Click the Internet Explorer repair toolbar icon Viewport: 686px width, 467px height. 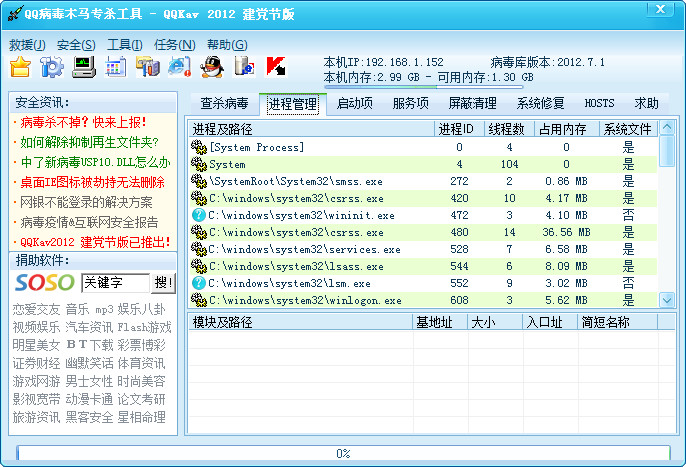[x=180, y=67]
